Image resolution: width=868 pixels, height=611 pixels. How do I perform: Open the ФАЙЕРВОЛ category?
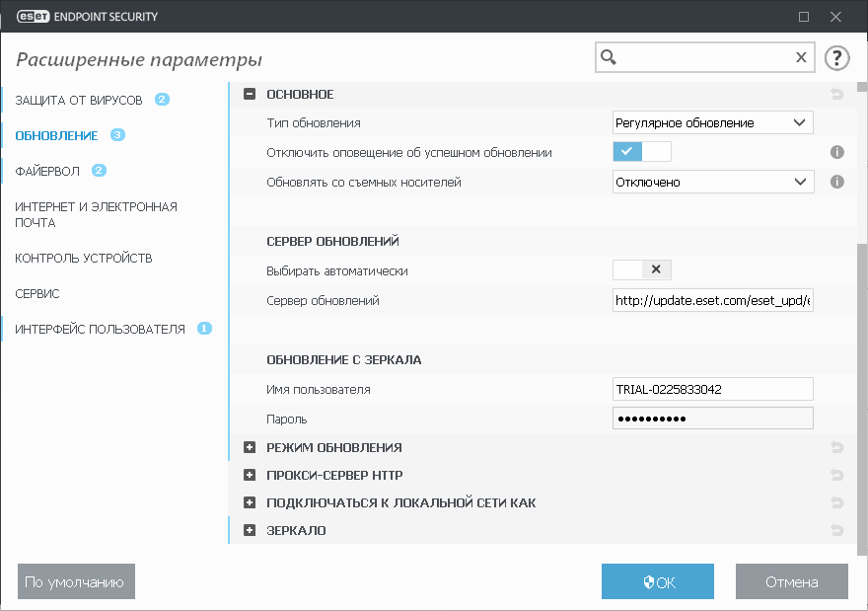pos(47,171)
